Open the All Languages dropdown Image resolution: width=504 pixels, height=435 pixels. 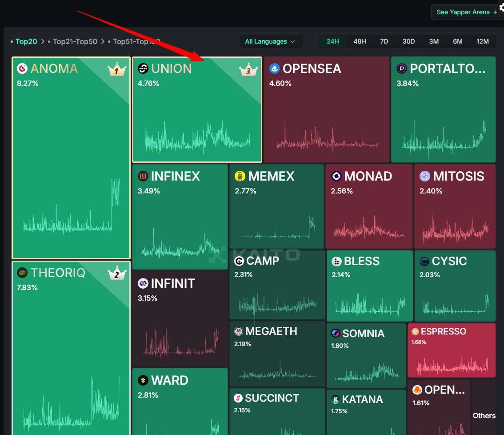(x=271, y=41)
